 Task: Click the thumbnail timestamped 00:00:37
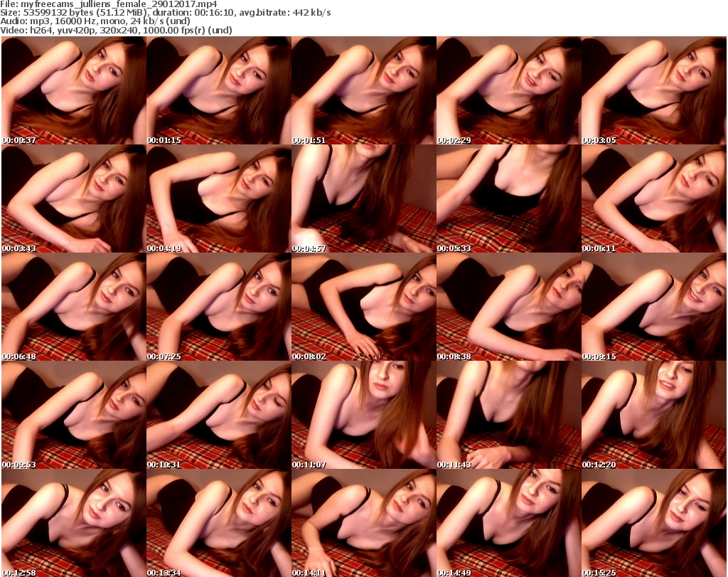(73, 90)
